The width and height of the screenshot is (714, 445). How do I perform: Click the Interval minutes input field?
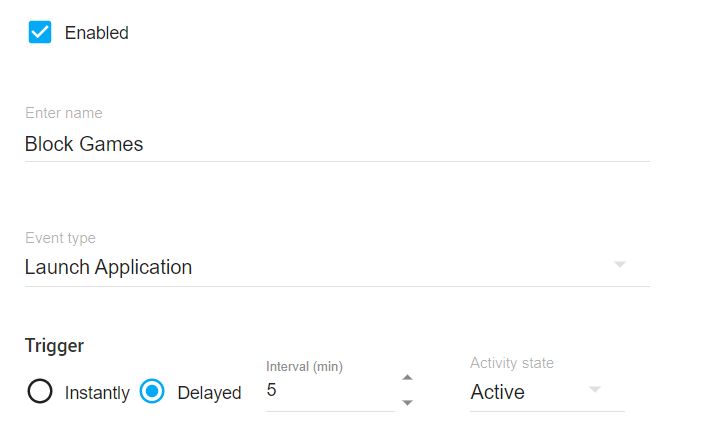[330, 391]
